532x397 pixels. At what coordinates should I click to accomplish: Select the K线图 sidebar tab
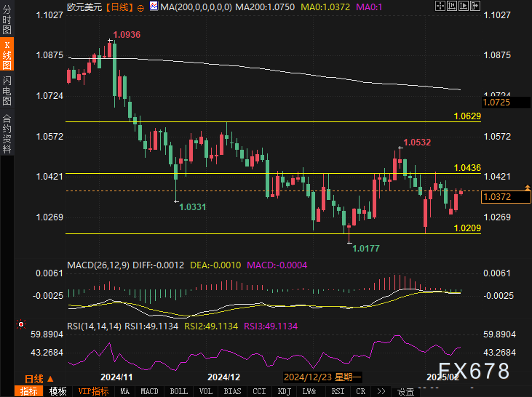click(x=7, y=55)
